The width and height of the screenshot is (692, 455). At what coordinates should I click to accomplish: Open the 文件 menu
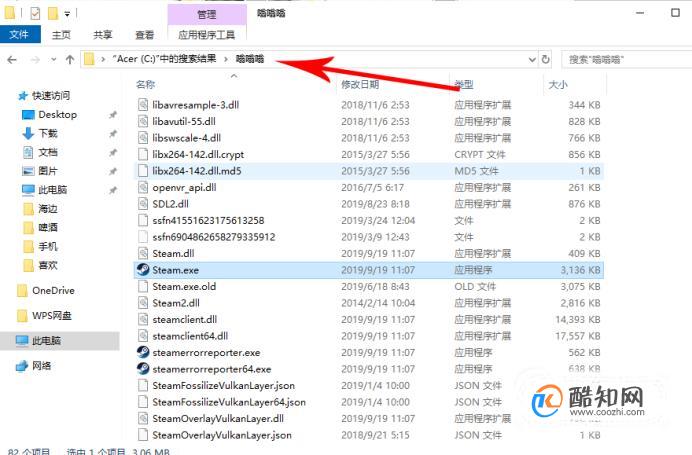[x=19, y=34]
